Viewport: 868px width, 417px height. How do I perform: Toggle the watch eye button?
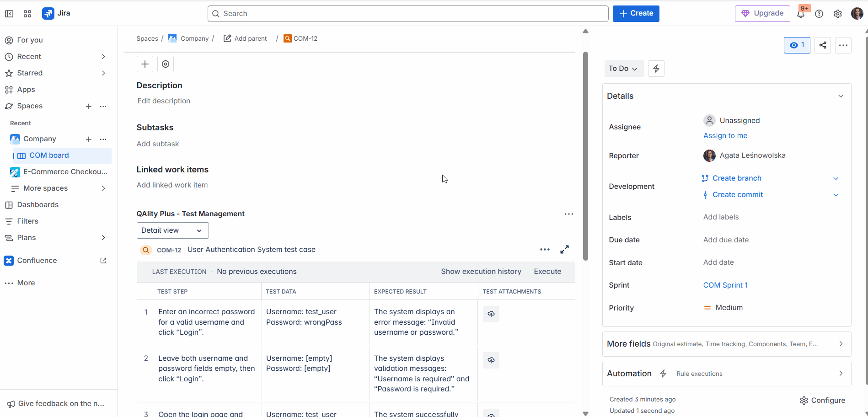coord(797,45)
